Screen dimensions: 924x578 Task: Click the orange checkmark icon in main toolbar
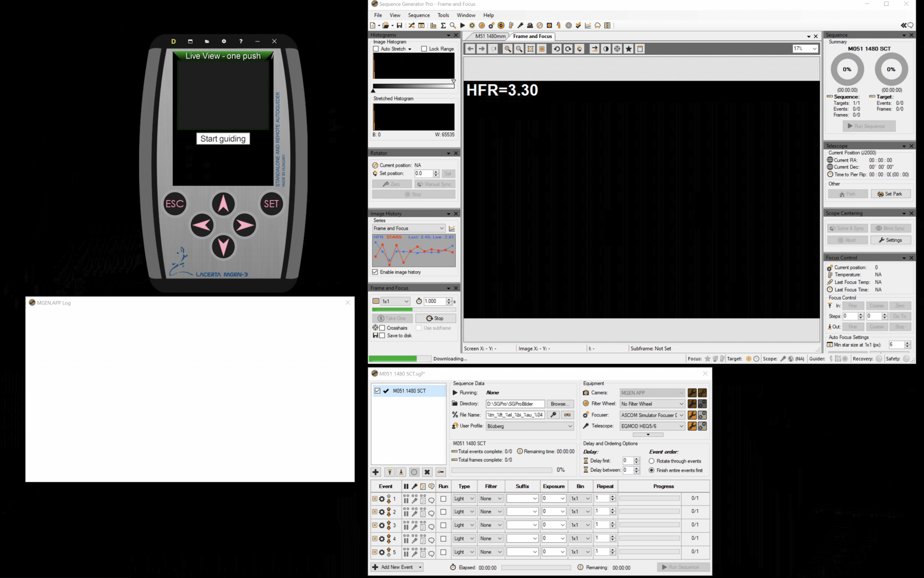click(578, 26)
